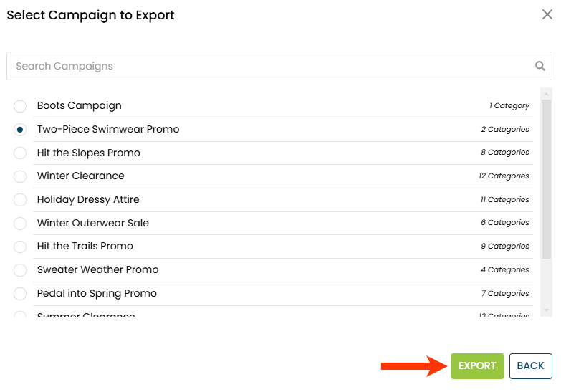Select Two-Piece Swimwear Promo radio button
The image size is (561, 392).
pos(20,130)
